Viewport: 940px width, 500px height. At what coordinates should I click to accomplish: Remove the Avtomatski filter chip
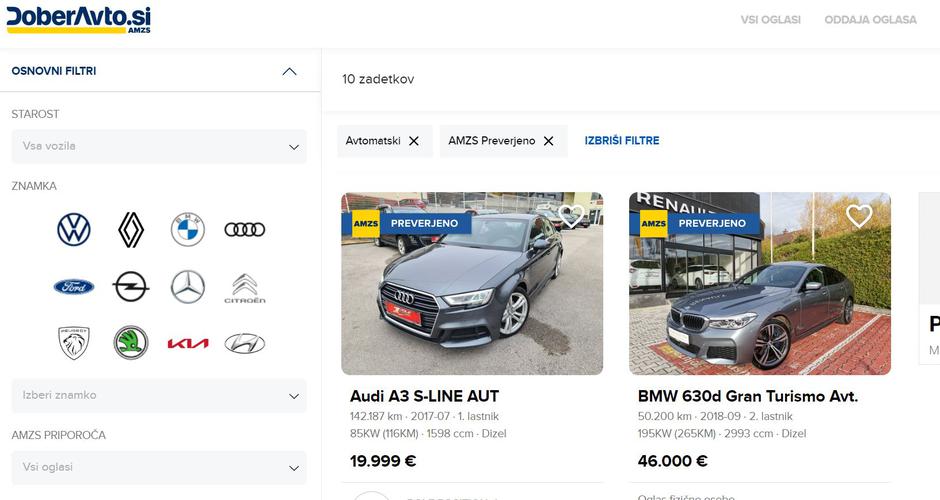click(x=414, y=141)
